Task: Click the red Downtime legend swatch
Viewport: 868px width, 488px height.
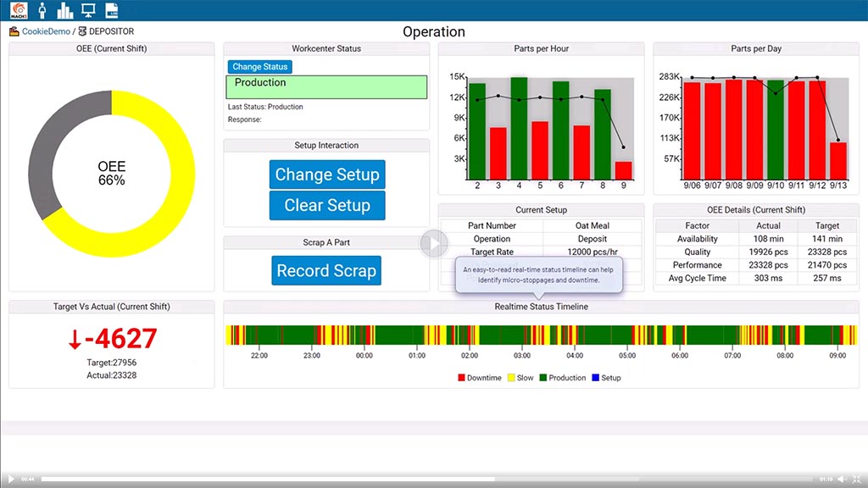Action: coord(461,378)
